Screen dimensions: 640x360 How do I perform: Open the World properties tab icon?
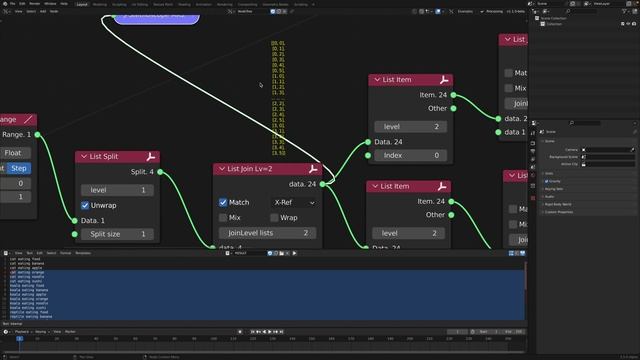533,175
